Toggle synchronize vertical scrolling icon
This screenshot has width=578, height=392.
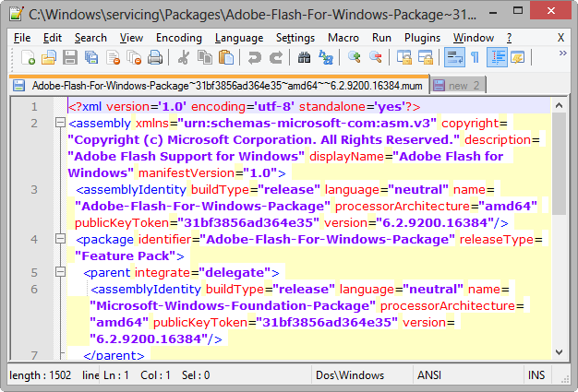click(x=404, y=58)
